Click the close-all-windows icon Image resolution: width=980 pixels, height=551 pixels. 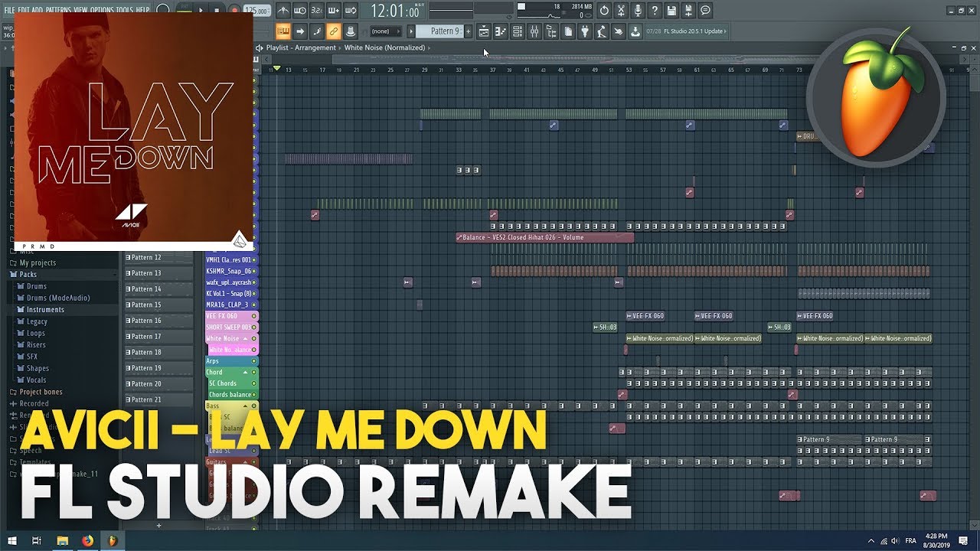click(x=619, y=31)
